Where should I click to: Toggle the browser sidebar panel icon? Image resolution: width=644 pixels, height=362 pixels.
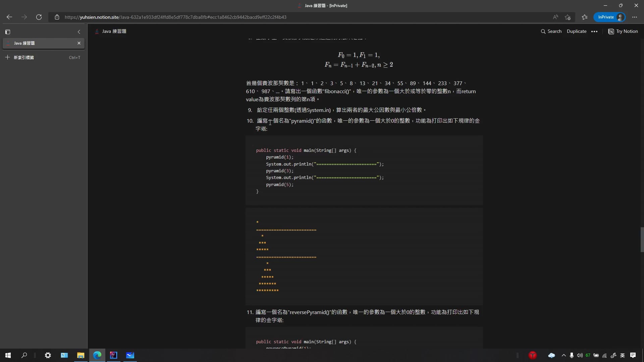click(8, 32)
